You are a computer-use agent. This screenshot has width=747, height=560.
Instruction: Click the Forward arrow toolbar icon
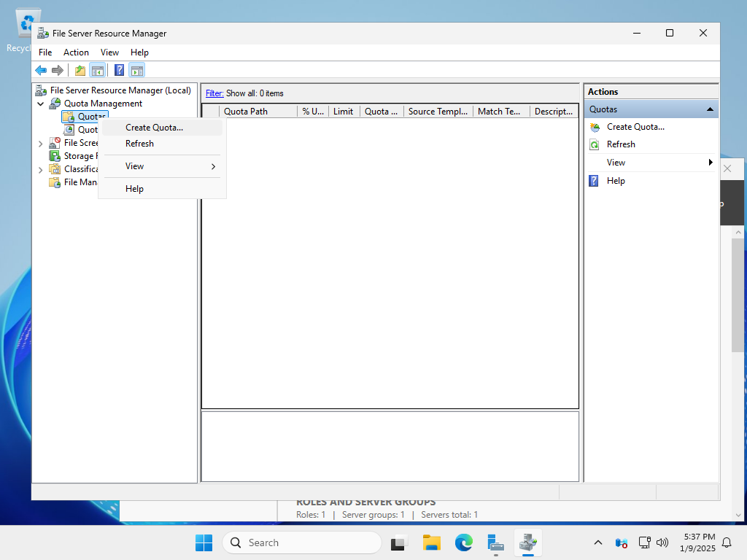coord(58,71)
